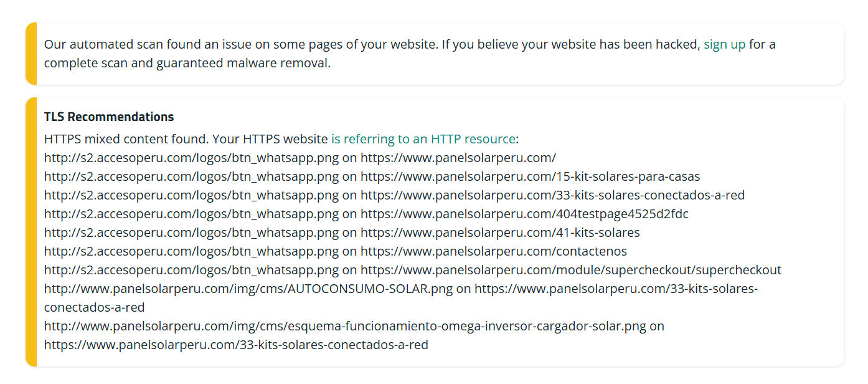Click the page URL ending in 41-kits-solares
868x384 pixels.
coord(500,233)
